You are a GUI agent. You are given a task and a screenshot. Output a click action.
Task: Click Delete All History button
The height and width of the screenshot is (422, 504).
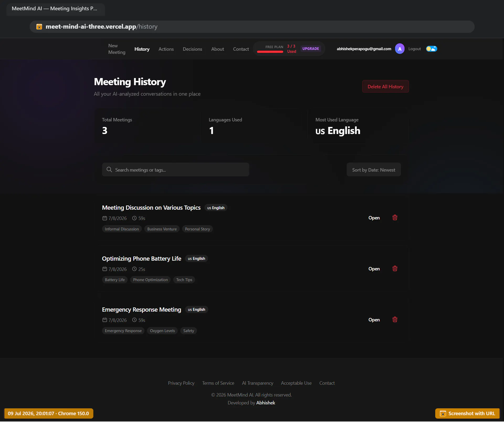(385, 87)
